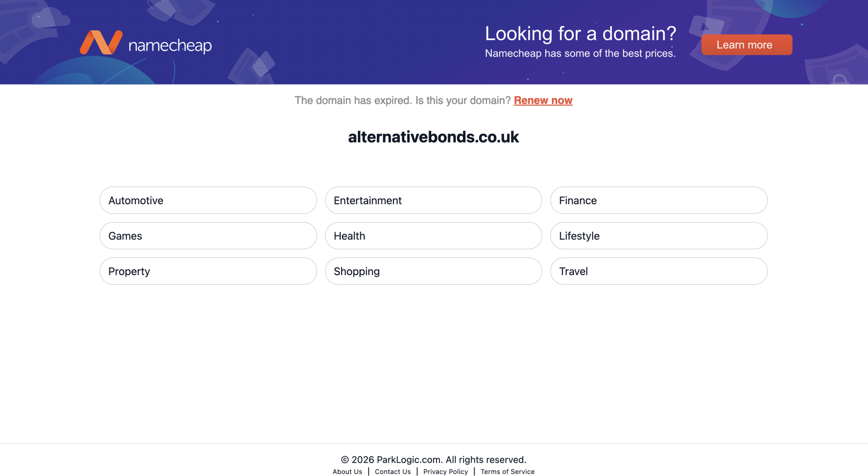The height and width of the screenshot is (476, 868).
Task: Select the Property category
Action: [208, 271]
